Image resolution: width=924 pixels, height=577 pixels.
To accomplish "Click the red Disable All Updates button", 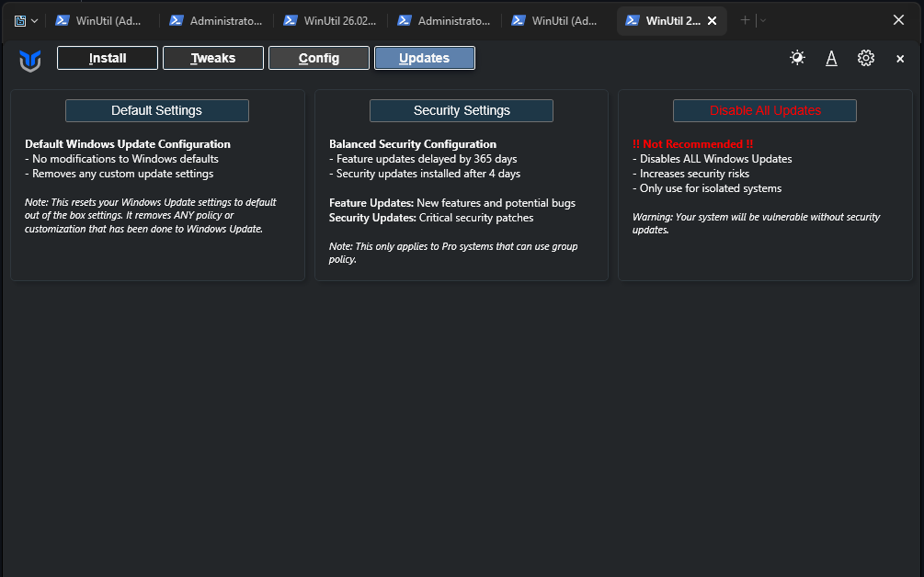I will tap(765, 110).
